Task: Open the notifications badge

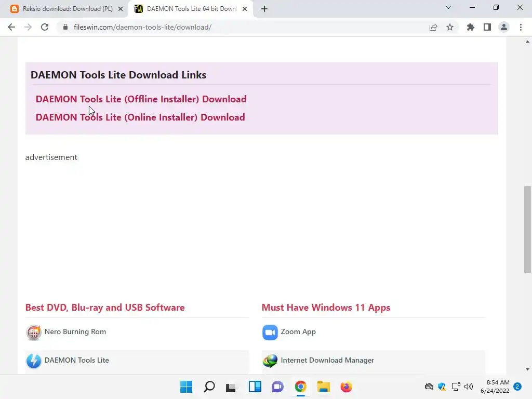Action: tap(517, 387)
